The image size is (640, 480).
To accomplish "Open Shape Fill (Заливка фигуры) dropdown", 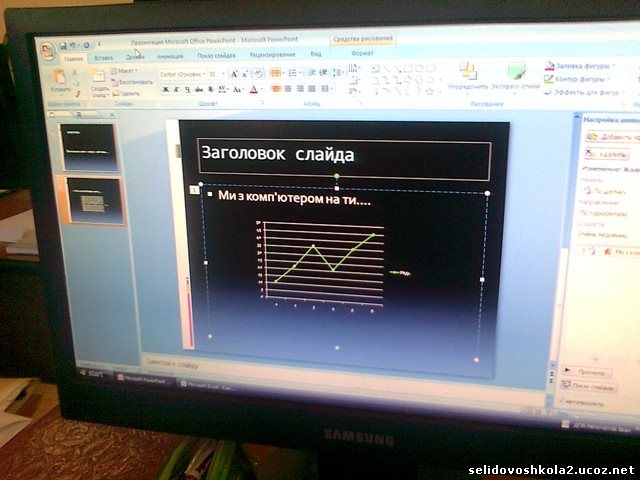I will coord(580,66).
